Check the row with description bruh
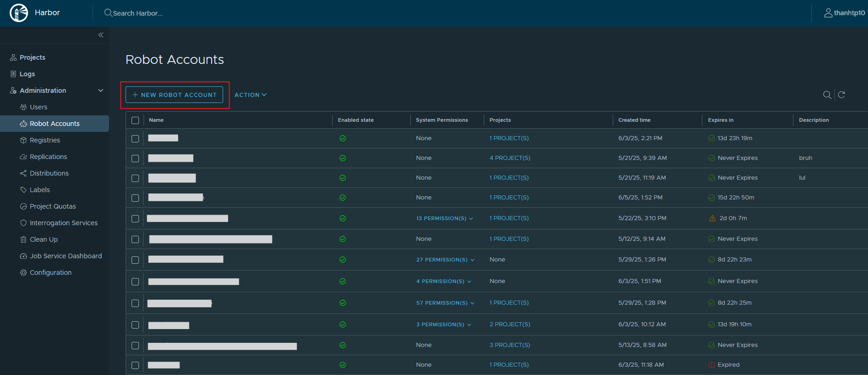 (135, 159)
